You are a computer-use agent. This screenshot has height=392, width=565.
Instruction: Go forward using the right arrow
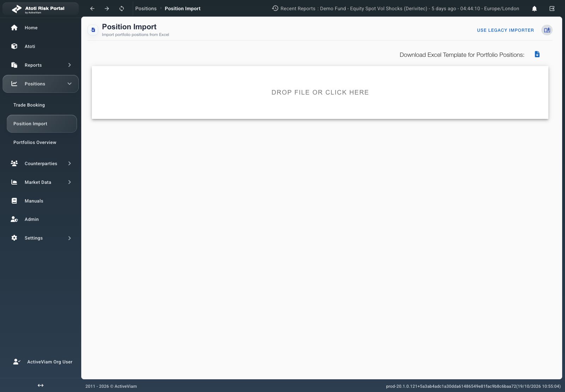coord(107,8)
